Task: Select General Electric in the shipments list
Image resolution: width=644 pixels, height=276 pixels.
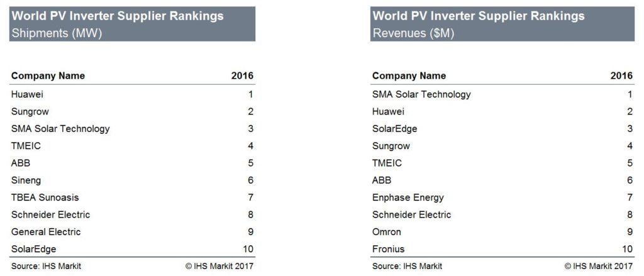Action: point(46,232)
